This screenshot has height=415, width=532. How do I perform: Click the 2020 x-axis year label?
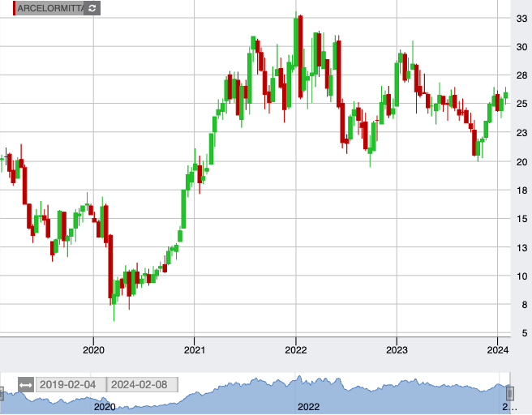coord(93,350)
